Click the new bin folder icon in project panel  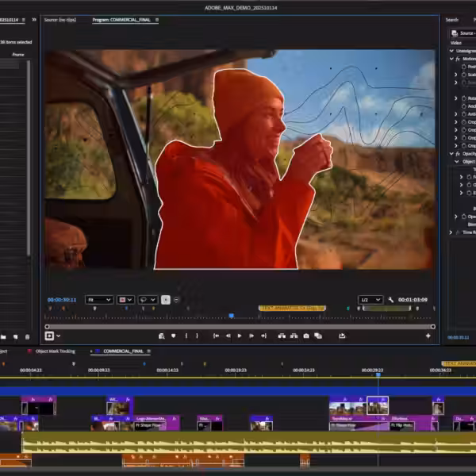(3, 336)
